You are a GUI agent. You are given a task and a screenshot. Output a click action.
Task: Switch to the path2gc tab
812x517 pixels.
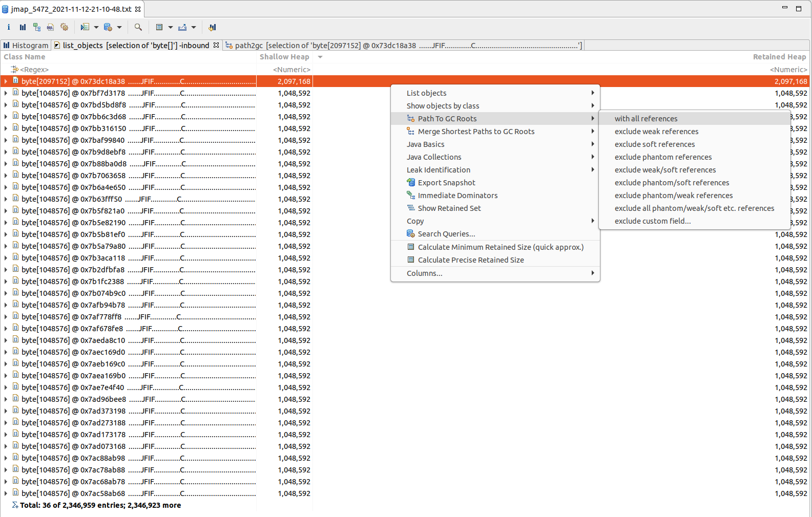(x=403, y=46)
